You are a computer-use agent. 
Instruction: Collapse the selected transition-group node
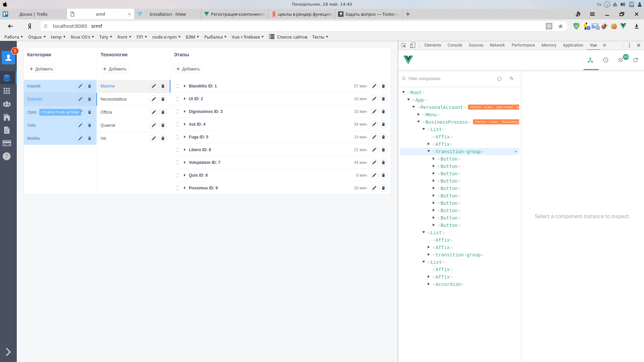[429, 151]
